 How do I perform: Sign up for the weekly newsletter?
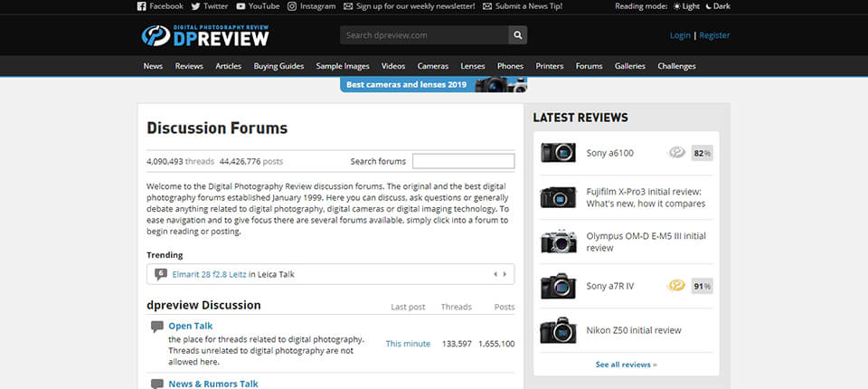(x=409, y=6)
